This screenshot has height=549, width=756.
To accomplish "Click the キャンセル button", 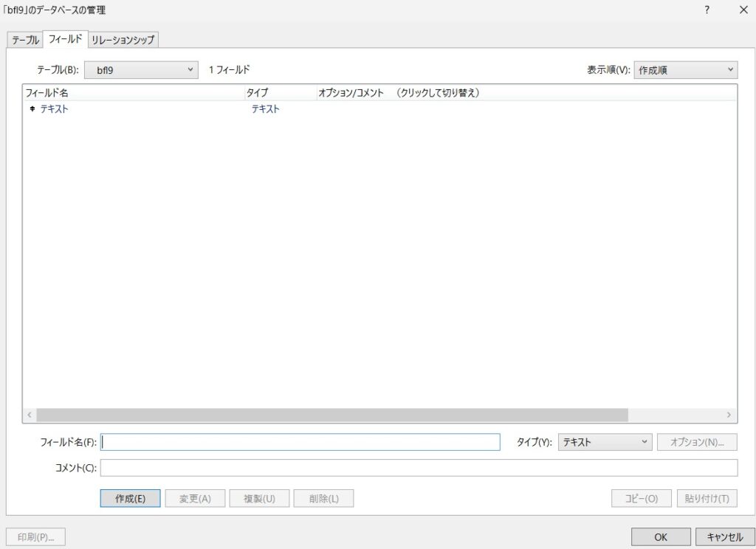I will coord(725,537).
